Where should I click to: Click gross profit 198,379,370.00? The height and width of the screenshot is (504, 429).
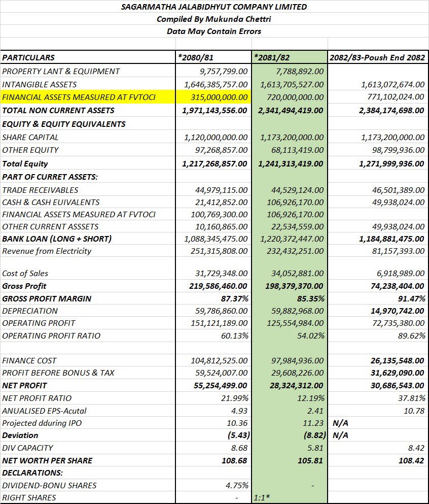click(295, 286)
